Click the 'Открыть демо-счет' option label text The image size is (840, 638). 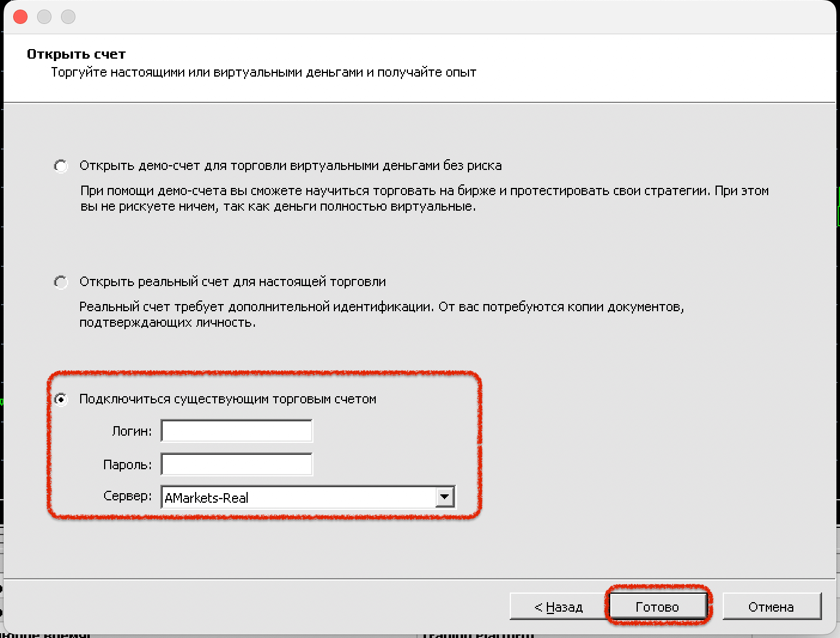tap(290, 166)
